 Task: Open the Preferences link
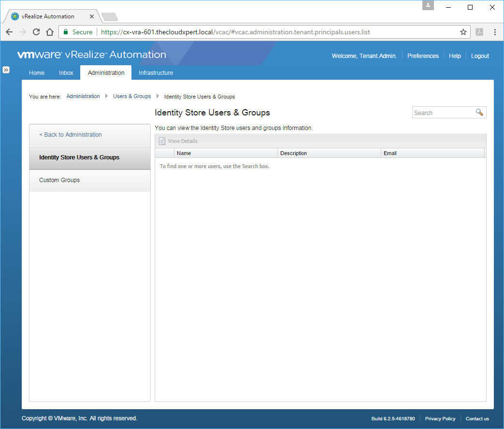[x=423, y=56]
